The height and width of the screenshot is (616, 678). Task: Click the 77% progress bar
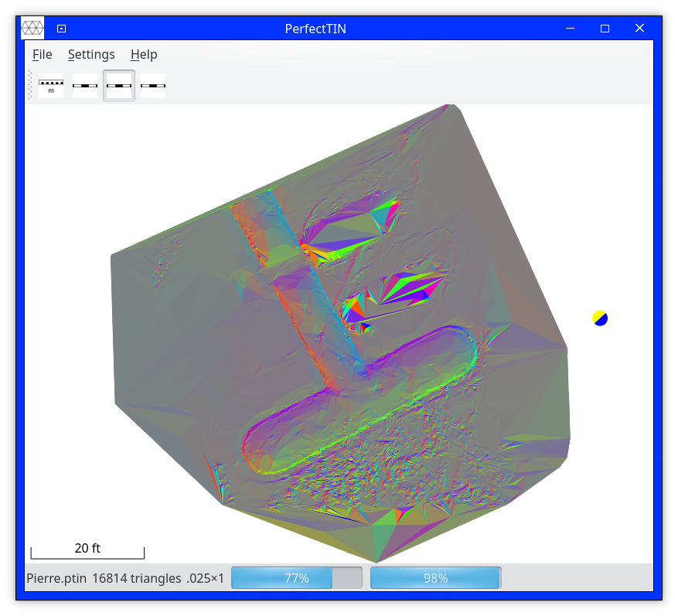pos(297,578)
